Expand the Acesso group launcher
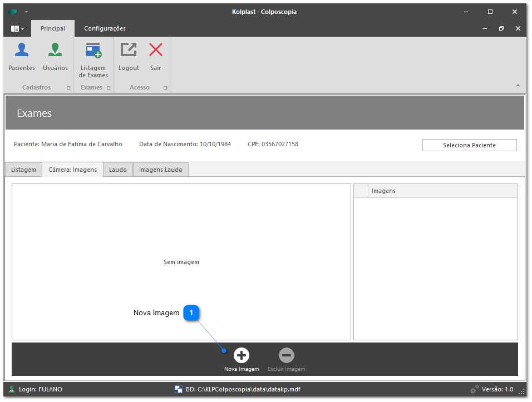This screenshot has height=402, width=532. (165, 88)
